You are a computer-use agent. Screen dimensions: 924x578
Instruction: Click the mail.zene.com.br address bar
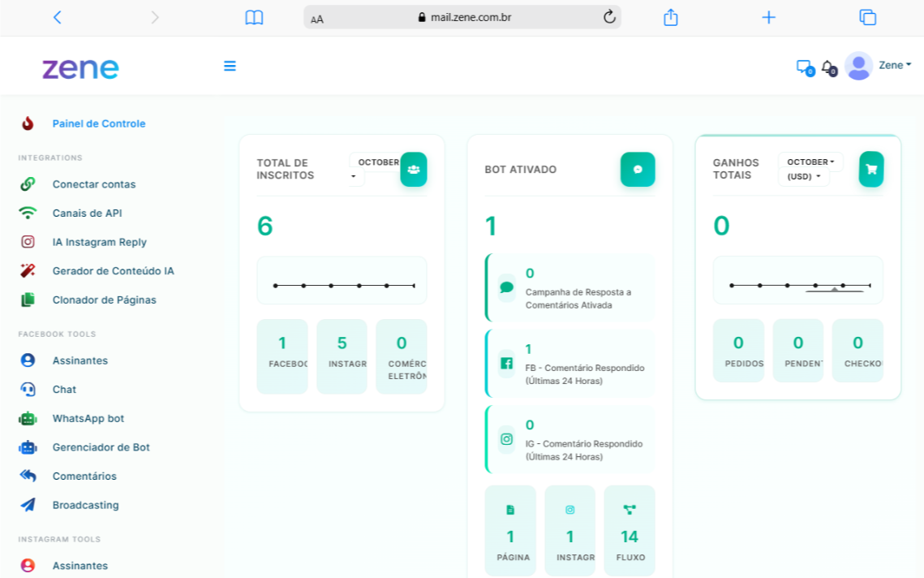click(462, 17)
